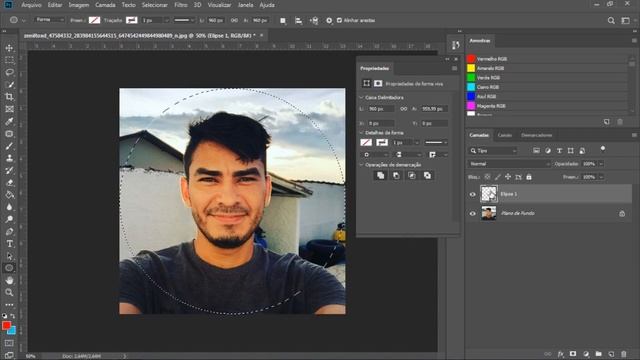
Task: Hide the Elipse 1 layer
Action: point(473,194)
